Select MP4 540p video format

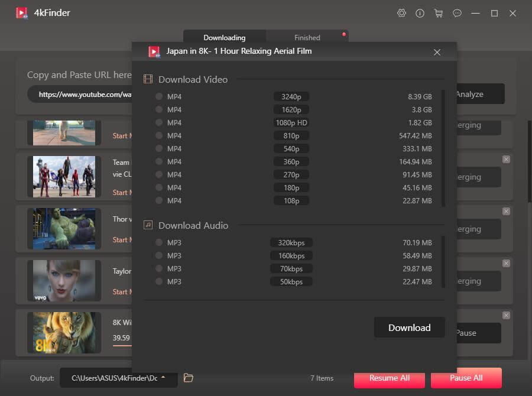point(159,148)
